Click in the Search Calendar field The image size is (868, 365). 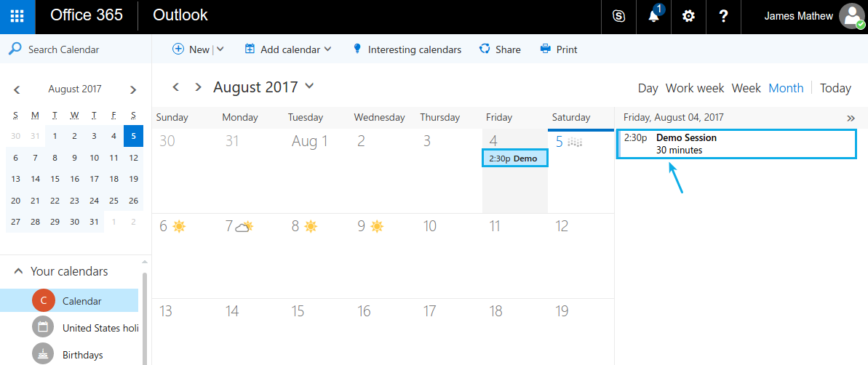point(76,49)
